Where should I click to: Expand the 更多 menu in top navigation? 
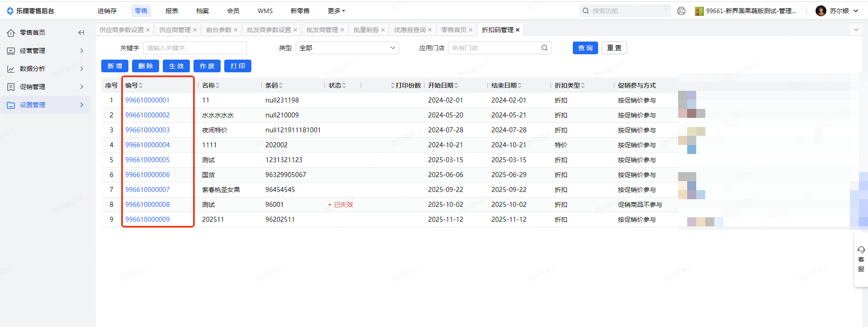(x=336, y=11)
